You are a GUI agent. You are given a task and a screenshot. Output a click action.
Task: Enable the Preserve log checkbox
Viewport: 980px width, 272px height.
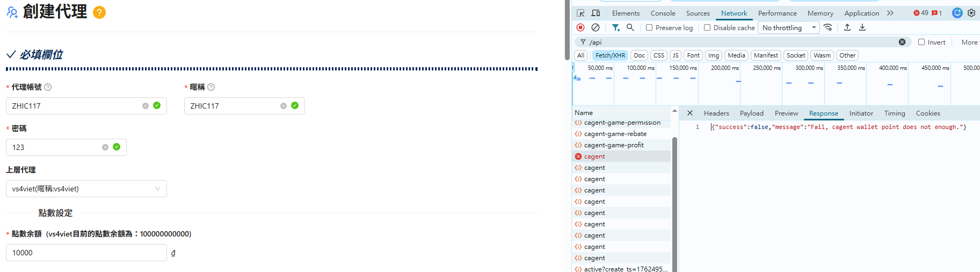(x=649, y=27)
